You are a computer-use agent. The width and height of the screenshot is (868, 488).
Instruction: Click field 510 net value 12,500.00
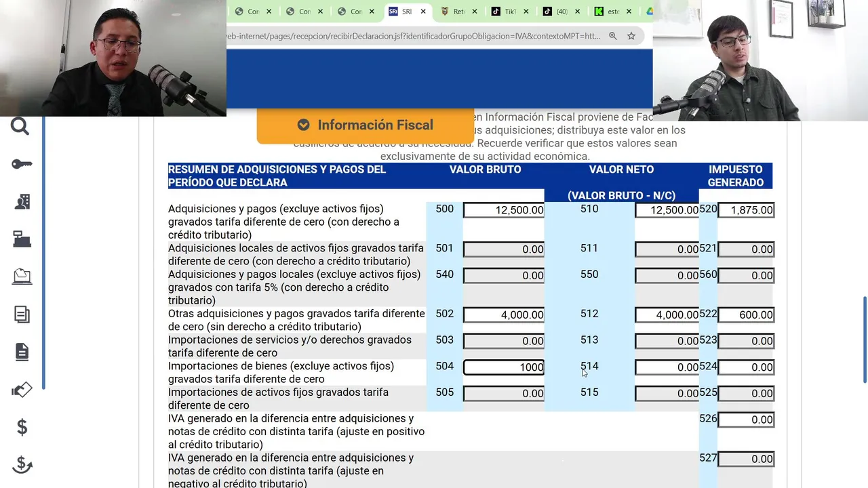pos(667,210)
